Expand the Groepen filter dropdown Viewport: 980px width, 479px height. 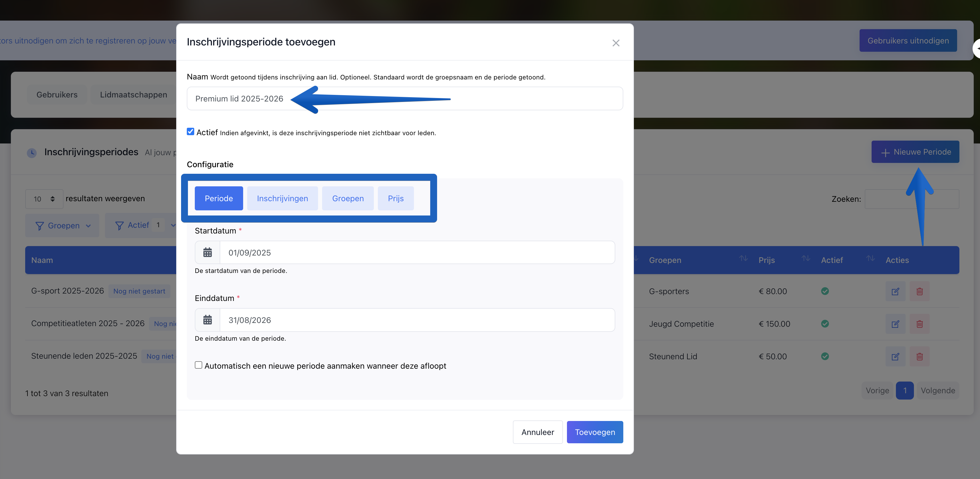click(x=62, y=225)
